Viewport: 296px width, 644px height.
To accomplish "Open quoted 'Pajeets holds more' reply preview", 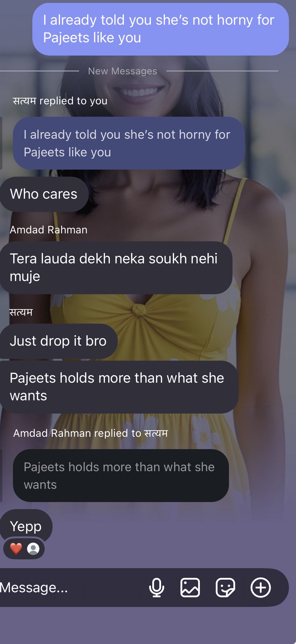I will pos(121,475).
